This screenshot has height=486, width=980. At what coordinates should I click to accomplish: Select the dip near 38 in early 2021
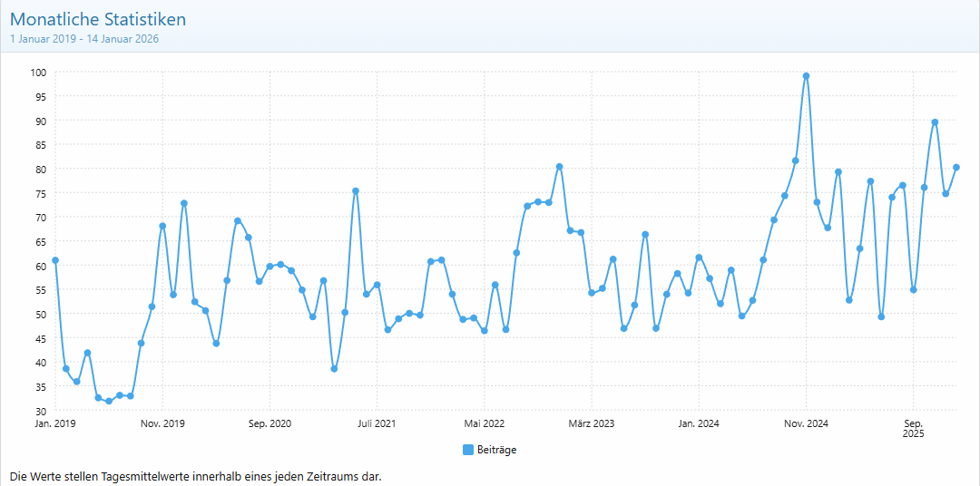pos(334,369)
